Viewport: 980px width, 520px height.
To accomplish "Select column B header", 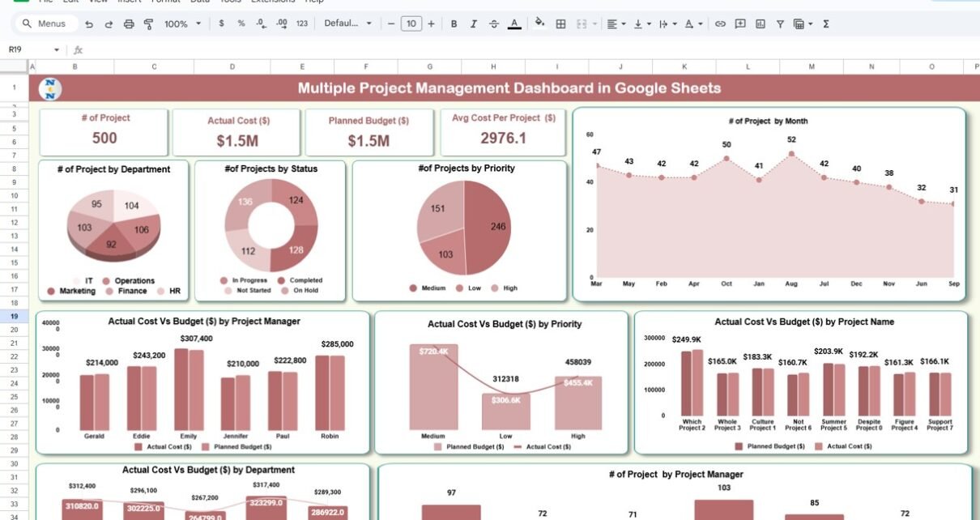I will click(75, 66).
